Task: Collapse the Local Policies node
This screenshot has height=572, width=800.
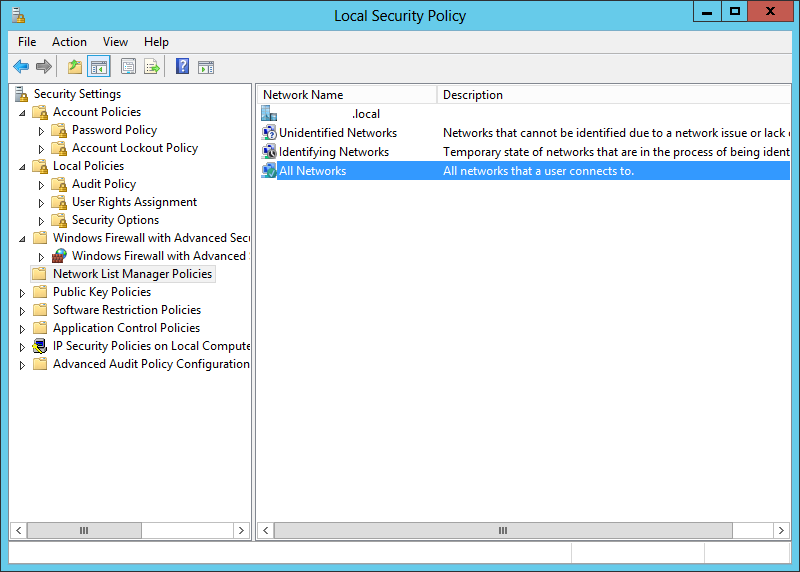Action: [x=22, y=167]
